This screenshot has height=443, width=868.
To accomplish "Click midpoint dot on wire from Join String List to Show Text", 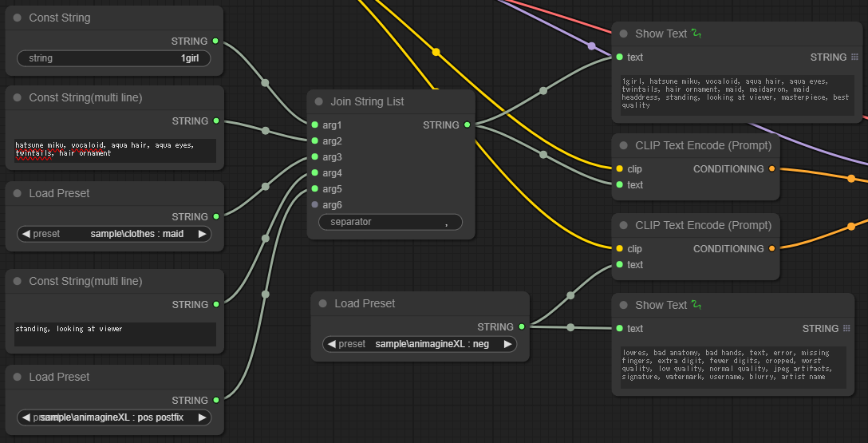I will [543, 91].
